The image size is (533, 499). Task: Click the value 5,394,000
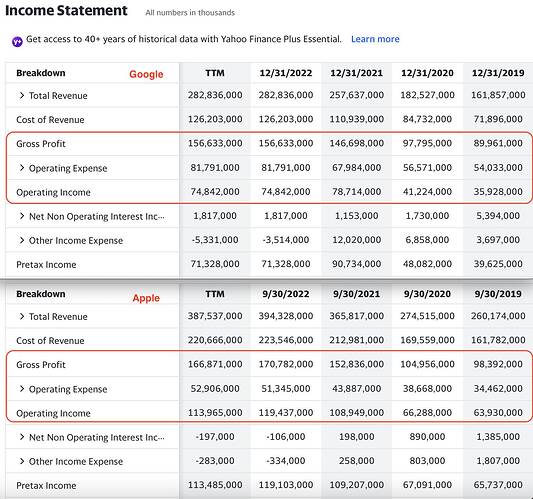[x=498, y=216]
